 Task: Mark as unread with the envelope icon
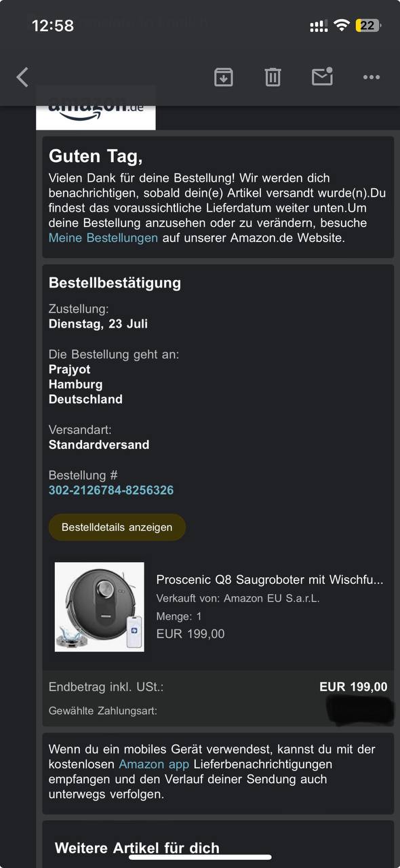(x=322, y=77)
